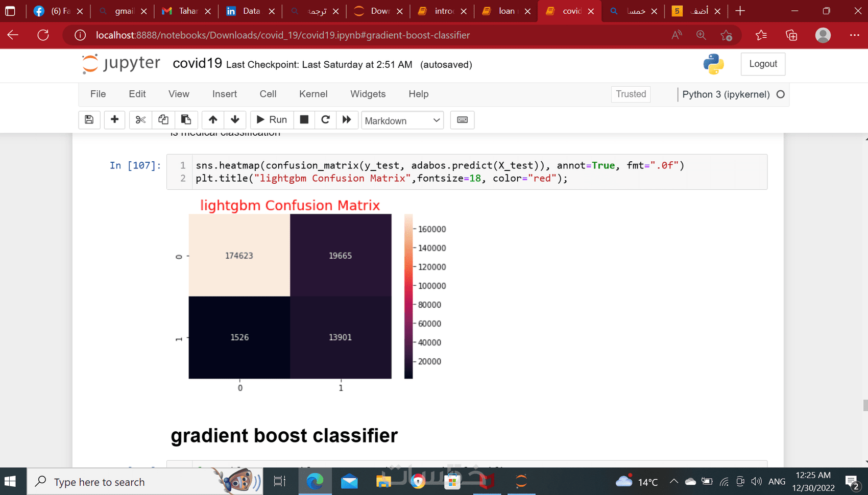Restart kernel and run all fast-forward icon
Image resolution: width=868 pixels, height=495 pixels.
coord(347,120)
